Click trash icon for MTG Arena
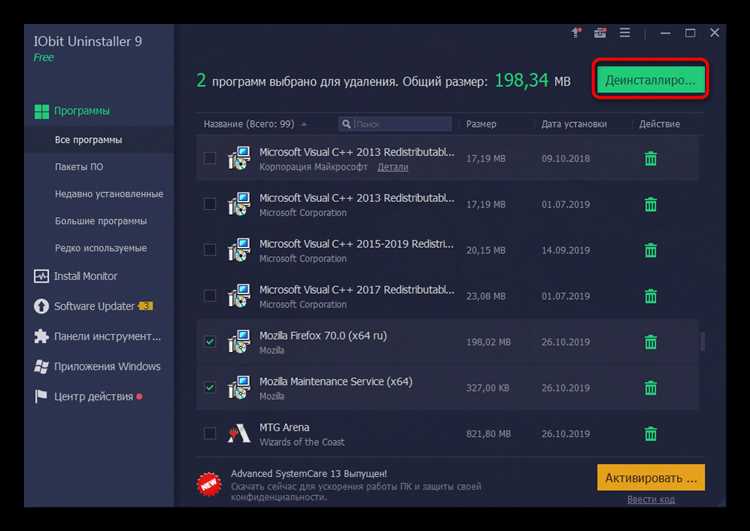Viewport: 750px width, 531px height. (x=651, y=434)
